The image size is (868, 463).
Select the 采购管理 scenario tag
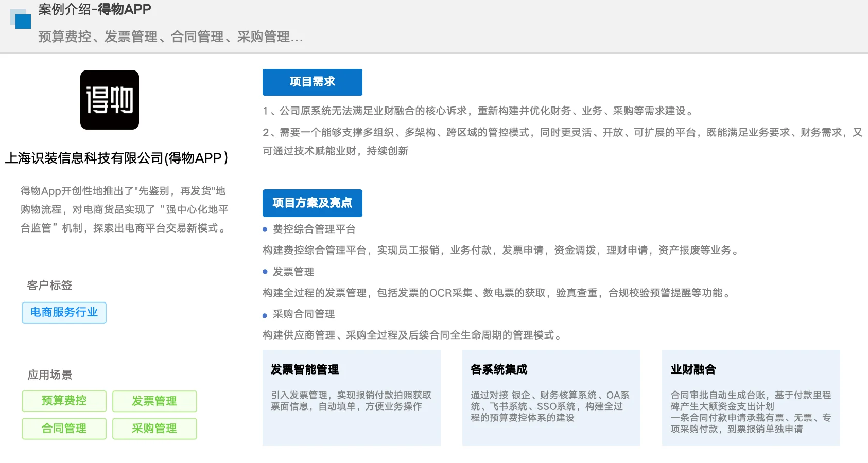[154, 429]
